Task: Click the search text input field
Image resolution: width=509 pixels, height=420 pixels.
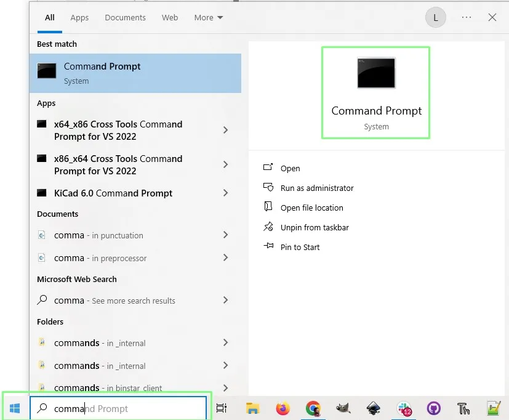Action: coord(118,408)
